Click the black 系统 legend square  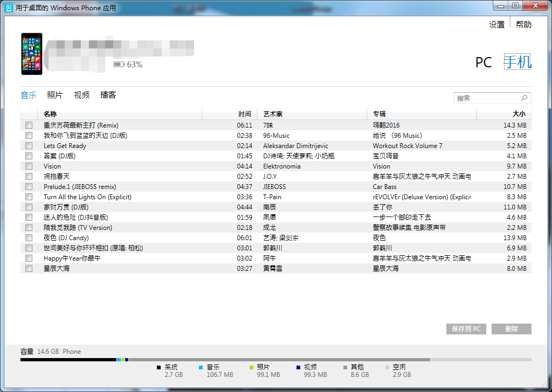pos(159,367)
